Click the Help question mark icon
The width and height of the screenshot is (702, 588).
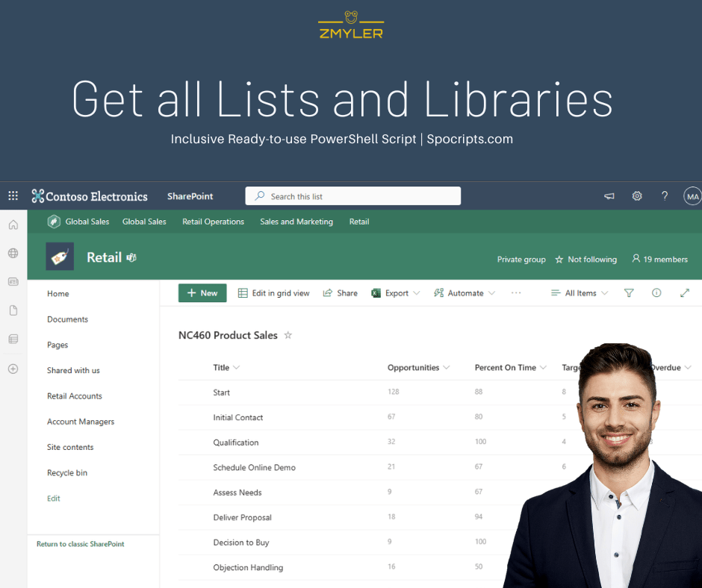[665, 196]
